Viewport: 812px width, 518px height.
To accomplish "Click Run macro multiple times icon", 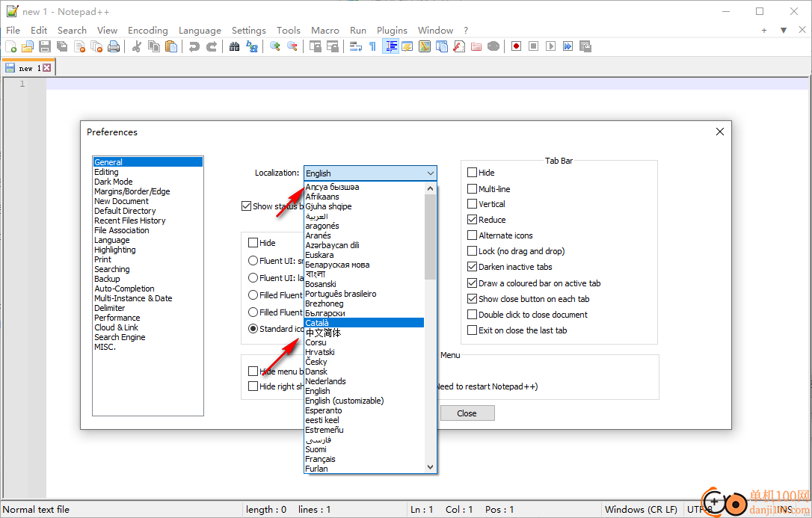I will coord(568,46).
